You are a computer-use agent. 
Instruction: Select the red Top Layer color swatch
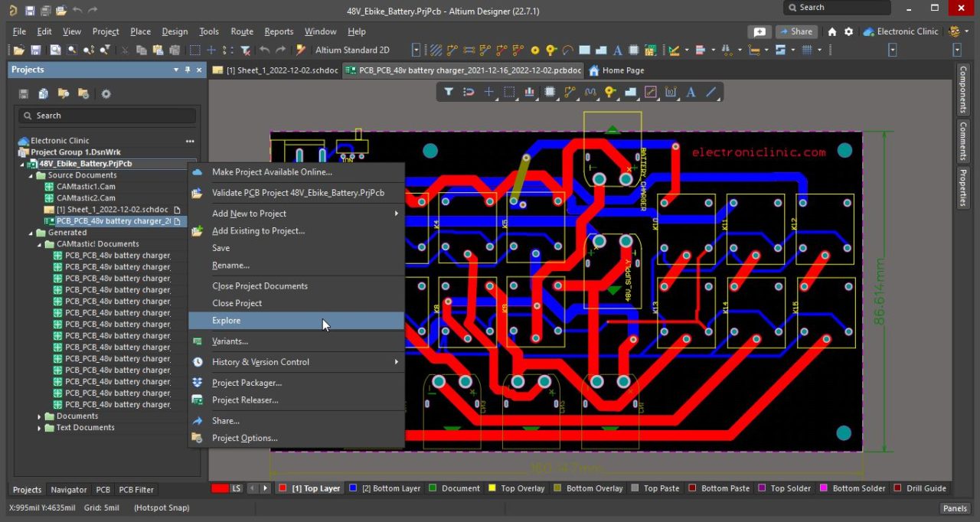[283, 488]
